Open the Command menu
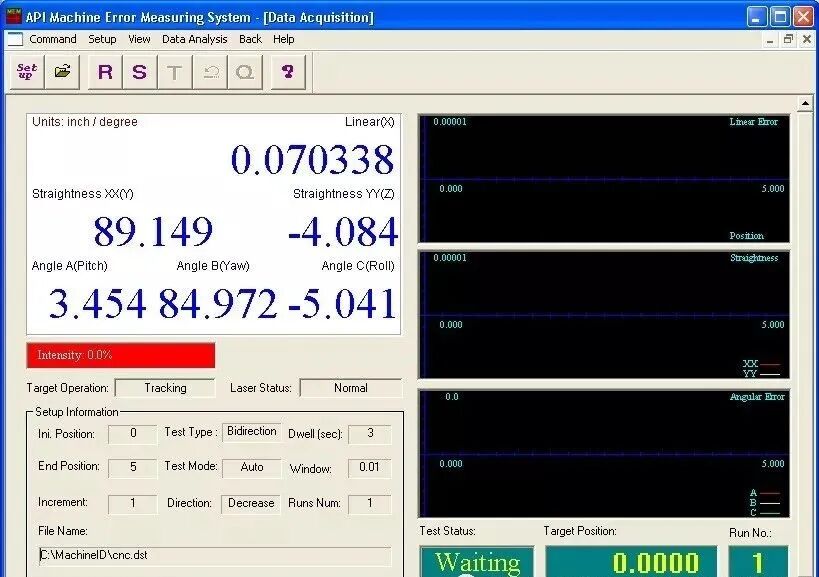 point(53,39)
